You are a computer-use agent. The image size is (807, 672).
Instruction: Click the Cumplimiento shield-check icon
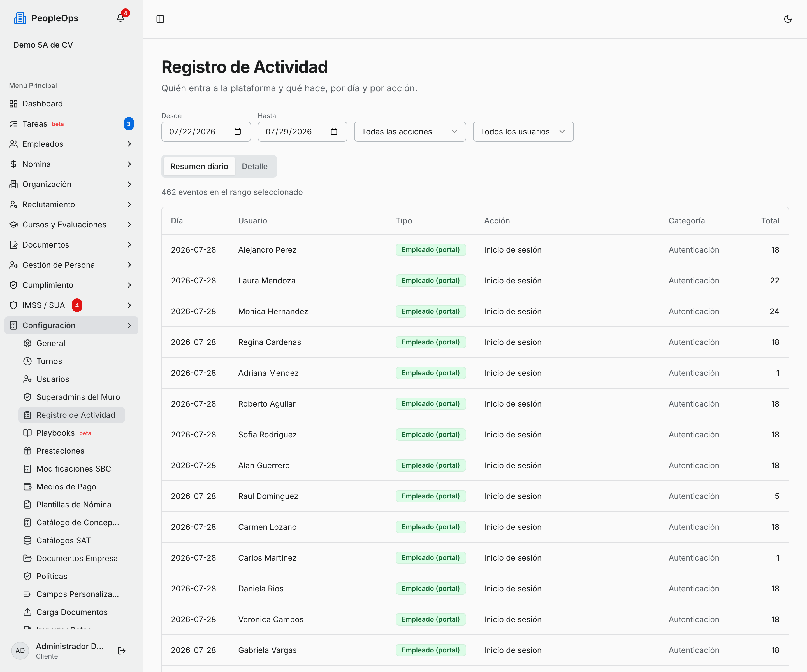point(13,285)
